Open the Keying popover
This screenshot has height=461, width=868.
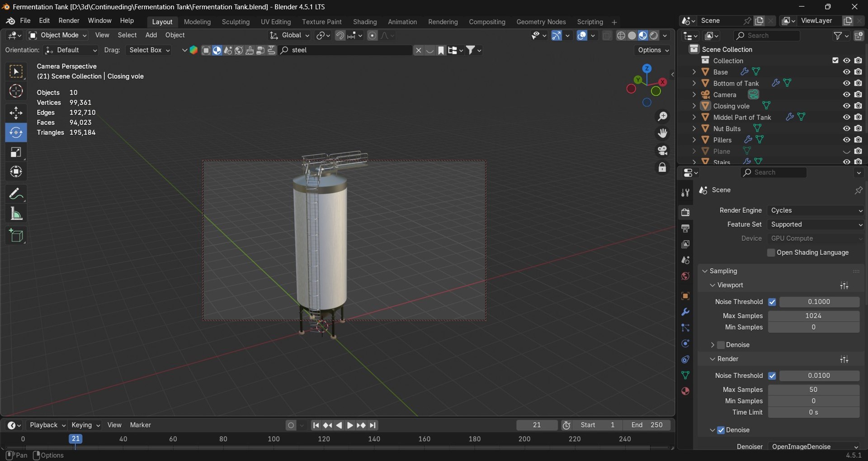[x=85, y=425]
